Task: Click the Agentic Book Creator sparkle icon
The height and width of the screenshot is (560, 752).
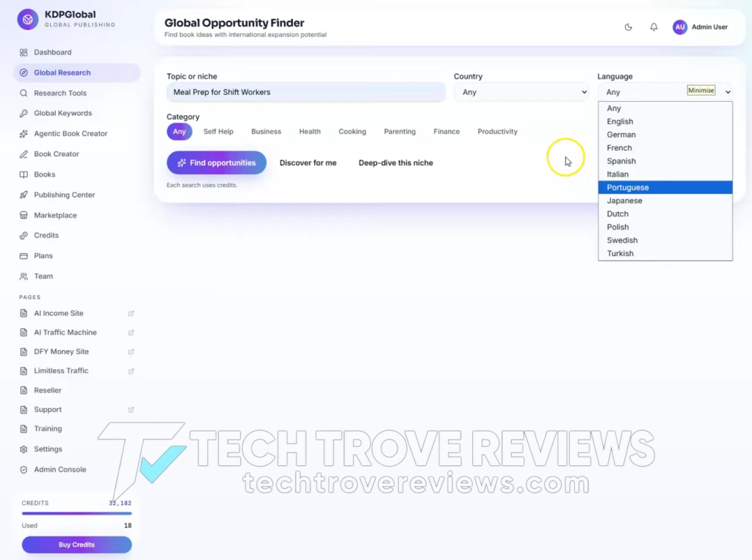Action: [23, 134]
